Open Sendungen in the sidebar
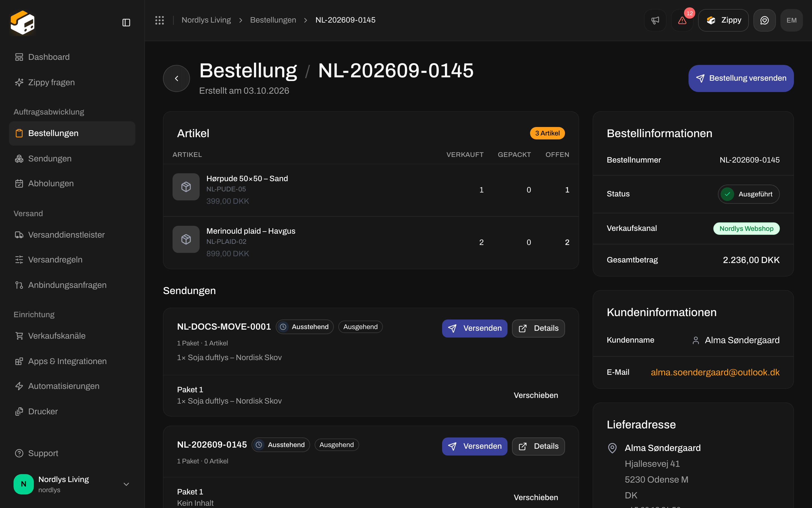The width and height of the screenshot is (812, 508). tap(72, 159)
